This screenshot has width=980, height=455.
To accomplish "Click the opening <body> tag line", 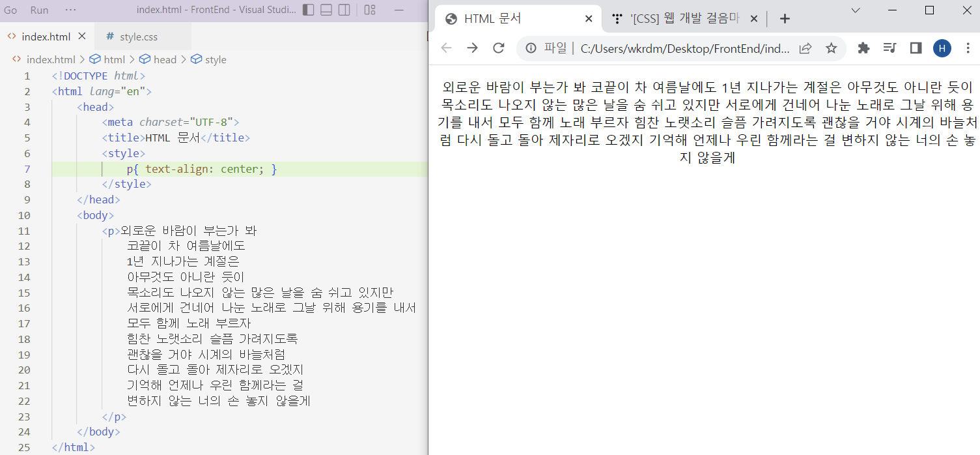I will [x=95, y=215].
